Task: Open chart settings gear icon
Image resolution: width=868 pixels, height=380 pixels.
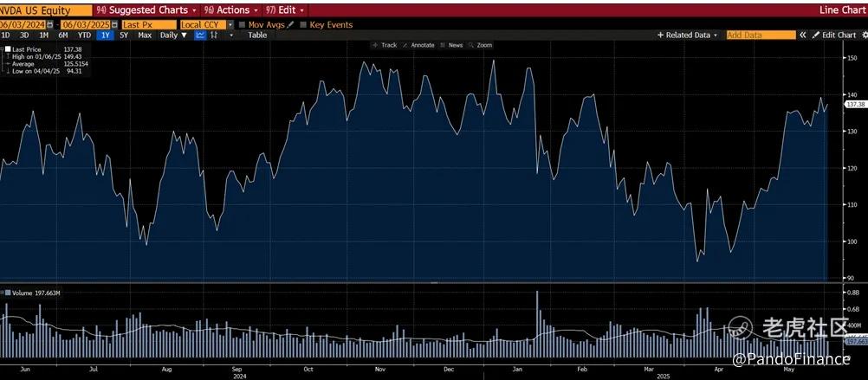Action: 865,35
